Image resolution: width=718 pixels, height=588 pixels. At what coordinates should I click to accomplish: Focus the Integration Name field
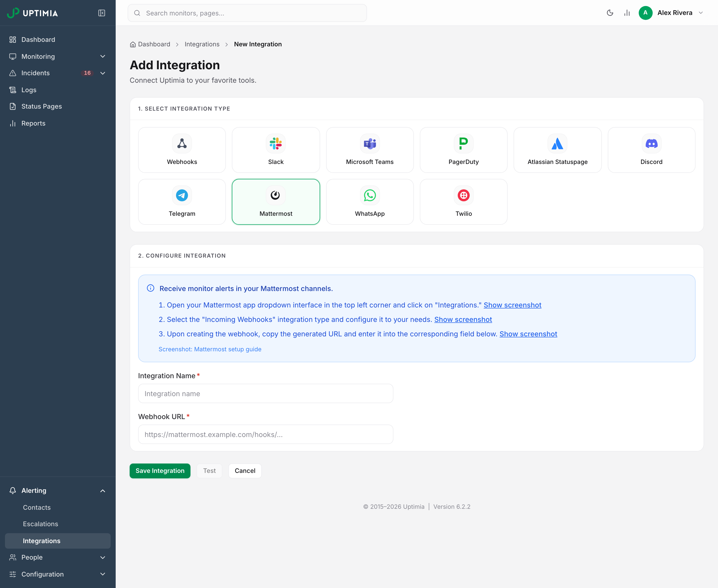pyautogui.click(x=266, y=394)
